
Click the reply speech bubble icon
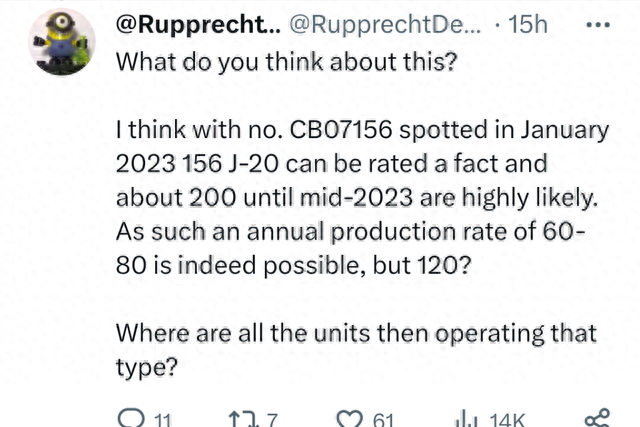[x=130, y=418]
